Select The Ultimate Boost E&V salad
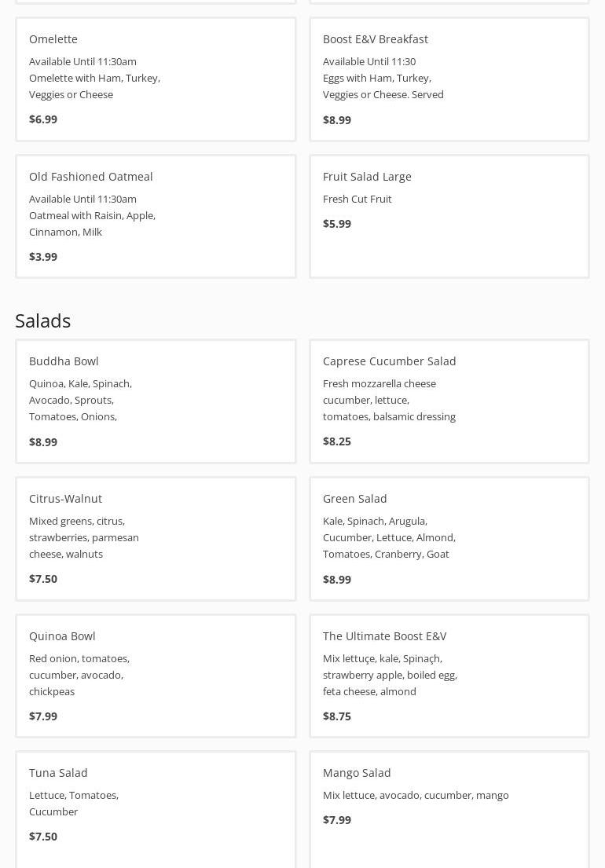Image resolution: width=605 pixels, height=868 pixels. (x=449, y=676)
